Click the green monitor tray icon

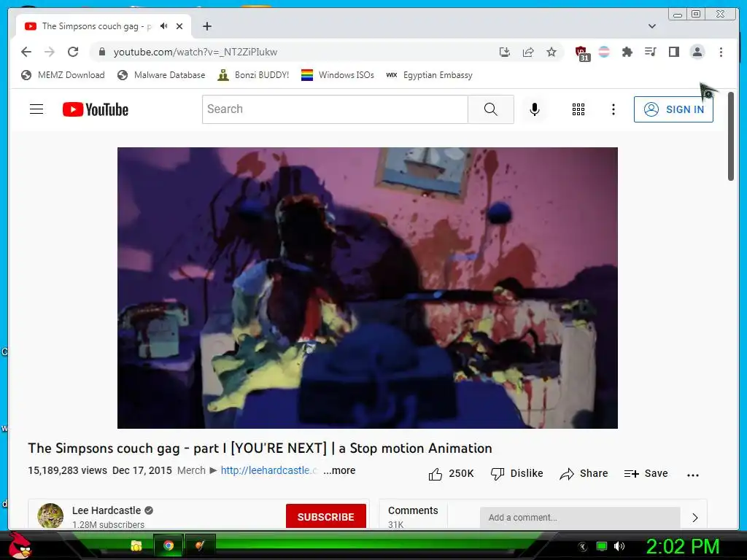(x=602, y=546)
